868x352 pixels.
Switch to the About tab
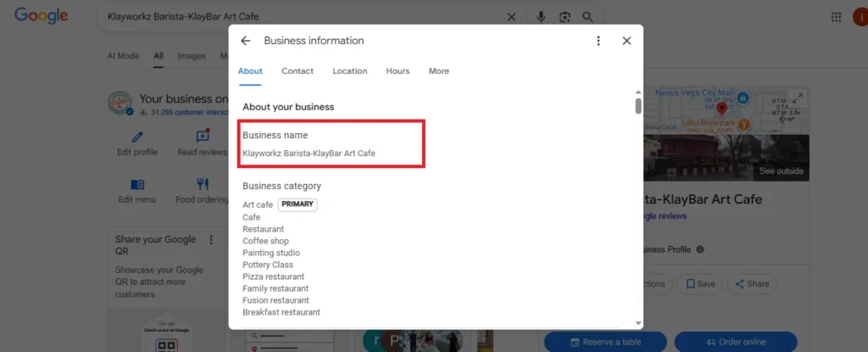pos(250,71)
